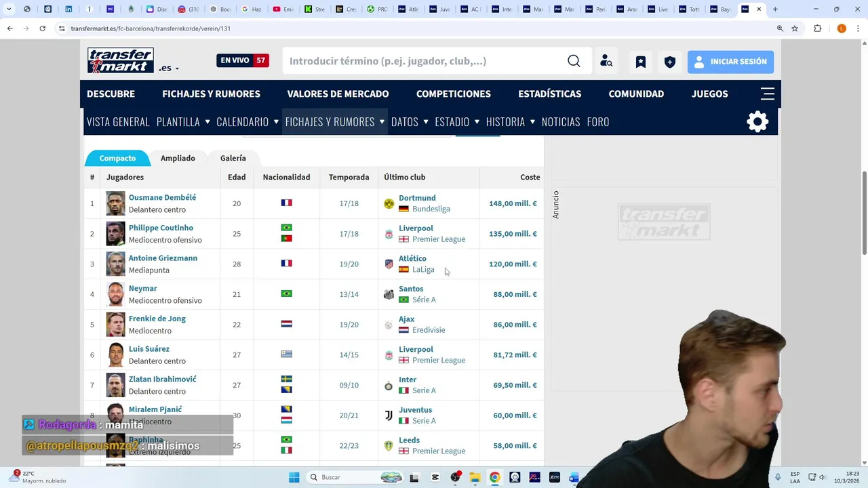The height and width of the screenshot is (488, 868).
Task: Click the Windows taskbar Buscar search box
Action: pyautogui.click(x=355, y=477)
